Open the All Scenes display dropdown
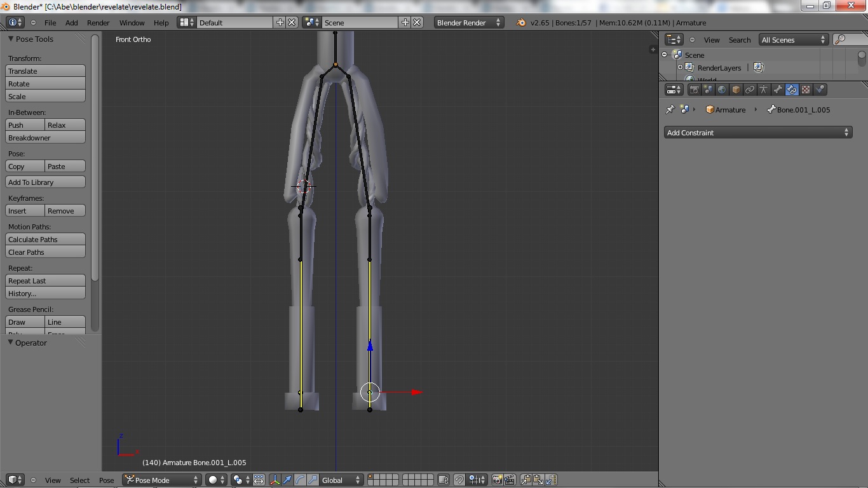 pyautogui.click(x=793, y=39)
